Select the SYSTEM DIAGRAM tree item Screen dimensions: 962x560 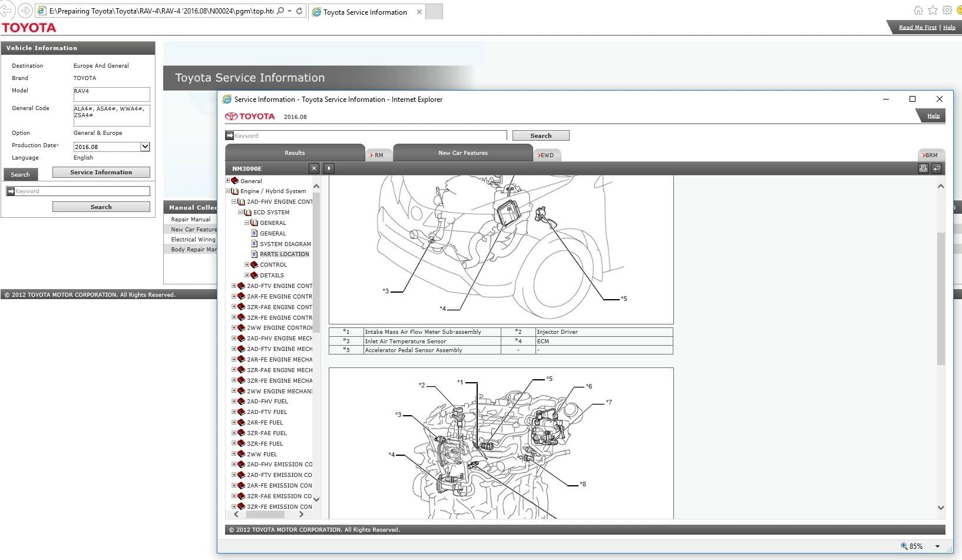pyautogui.click(x=286, y=244)
